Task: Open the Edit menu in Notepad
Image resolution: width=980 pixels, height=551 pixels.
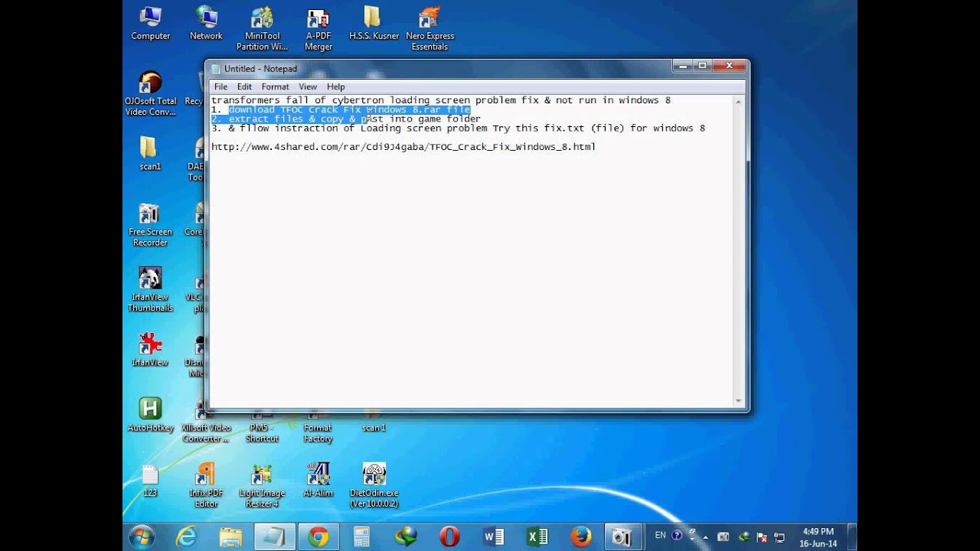Action: coord(244,86)
